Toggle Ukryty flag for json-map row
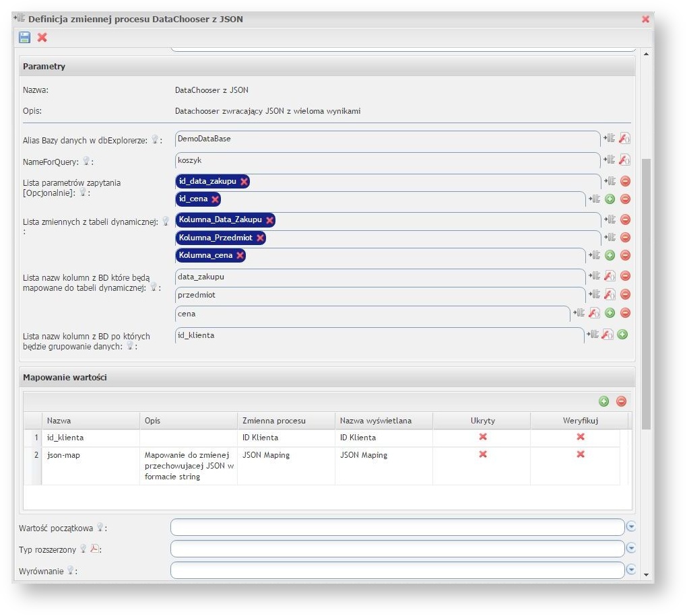This screenshot has width=687, height=616. pyautogui.click(x=482, y=454)
